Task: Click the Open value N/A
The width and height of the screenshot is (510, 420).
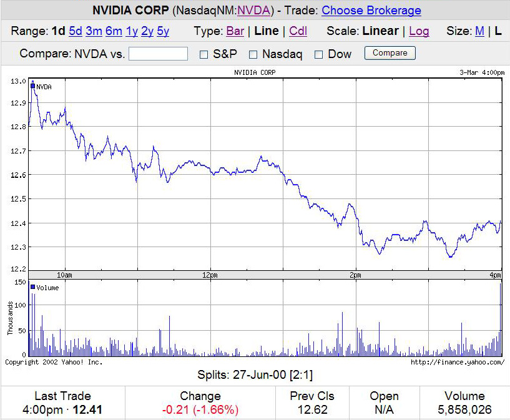Action: 384,409
